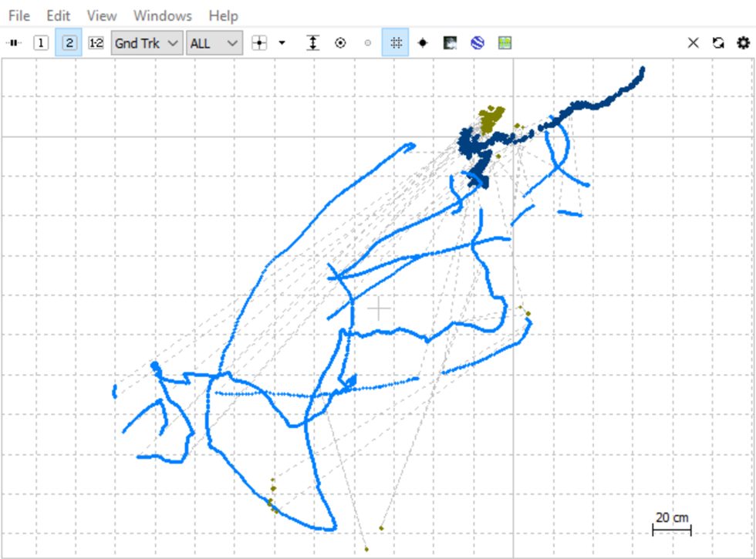Click the black diamond point icon
756x559 pixels.
[x=423, y=43]
